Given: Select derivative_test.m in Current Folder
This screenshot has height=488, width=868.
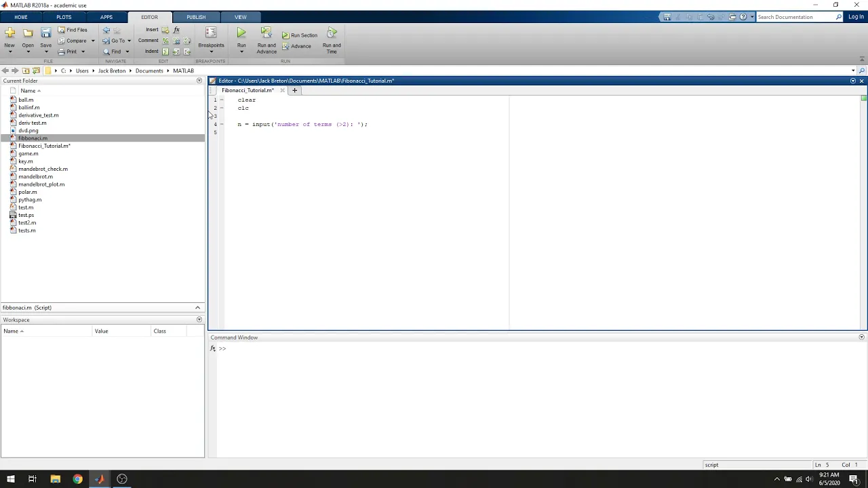Looking at the screenshot, I should (38, 115).
